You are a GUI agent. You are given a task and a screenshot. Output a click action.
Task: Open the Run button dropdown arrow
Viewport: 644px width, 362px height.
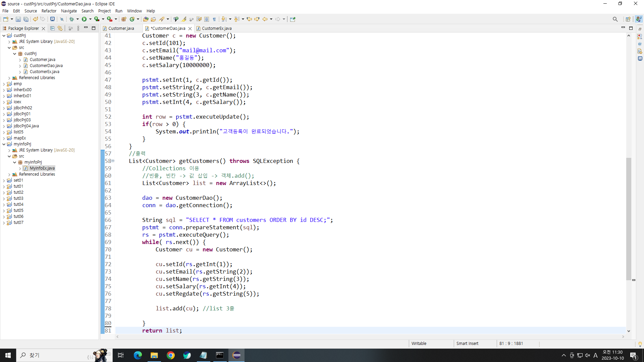point(90,19)
